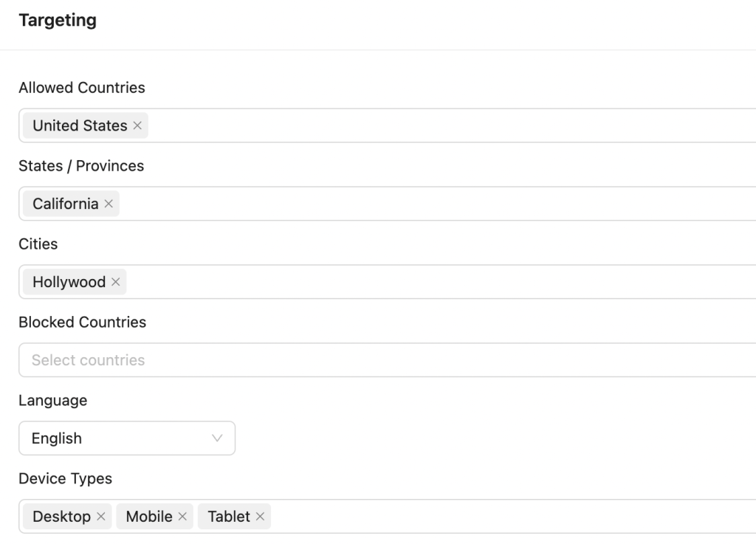Click the Mobile tag label
The height and width of the screenshot is (544, 756).
(x=149, y=517)
